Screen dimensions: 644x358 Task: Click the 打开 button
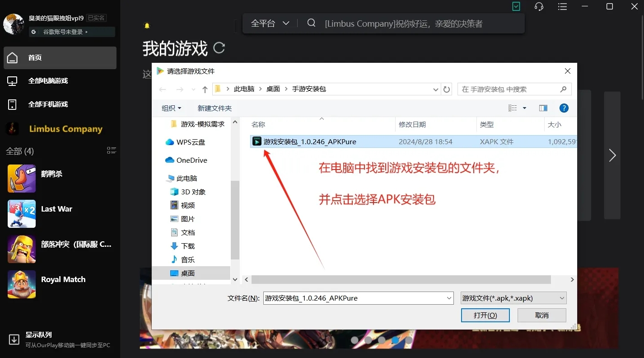point(485,315)
